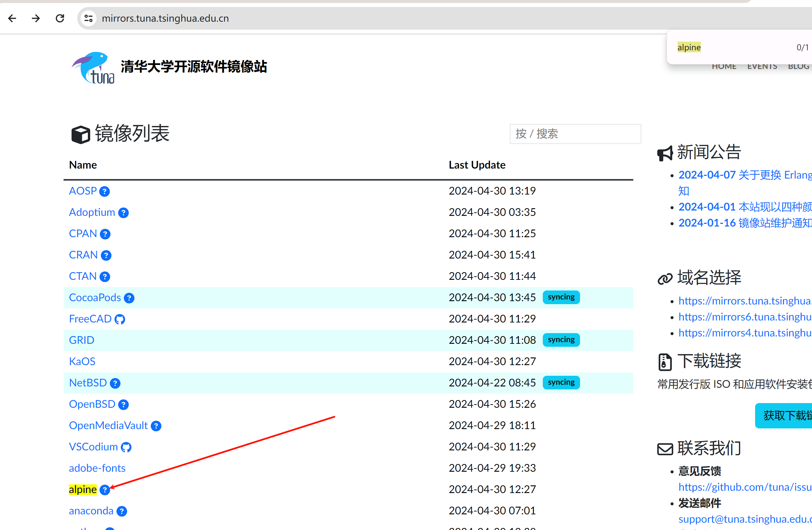Open the help icon next to CocoaPods
This screenshot has height=530, width=812.
click(x=129, y=298)
